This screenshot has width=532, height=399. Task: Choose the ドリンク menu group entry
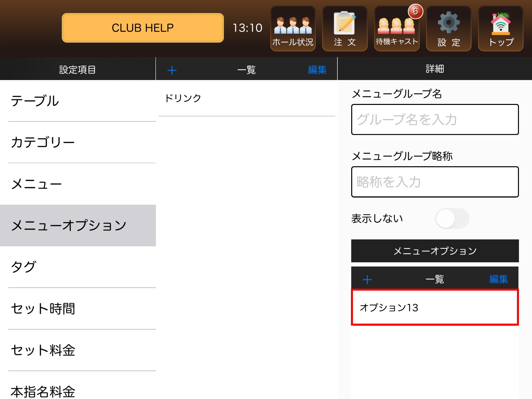pyautogui.click(x=247, y=98)
